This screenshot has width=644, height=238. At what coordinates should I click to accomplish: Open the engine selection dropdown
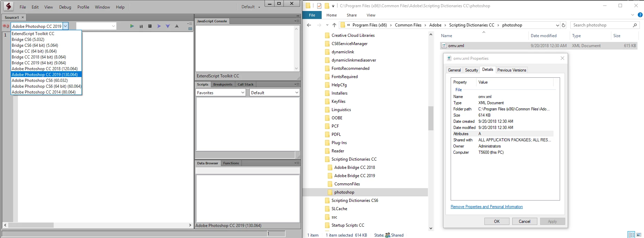point(96,26)
